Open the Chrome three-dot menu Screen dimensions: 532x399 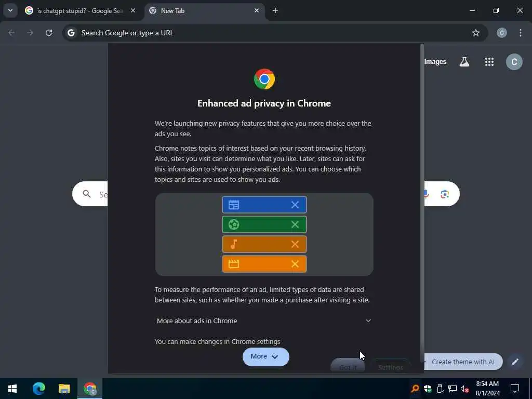[521, 33]
